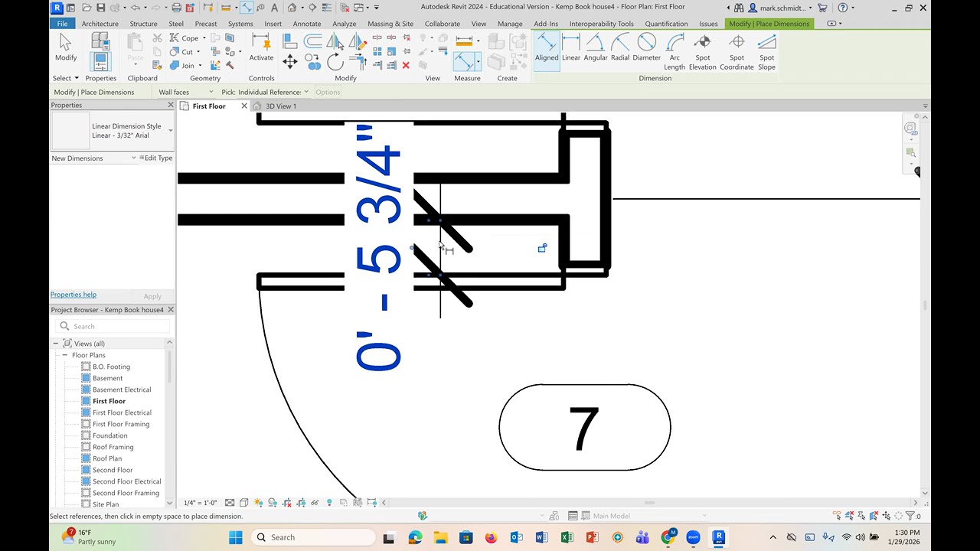Close the First Floor view tab

tap(244, 106)
